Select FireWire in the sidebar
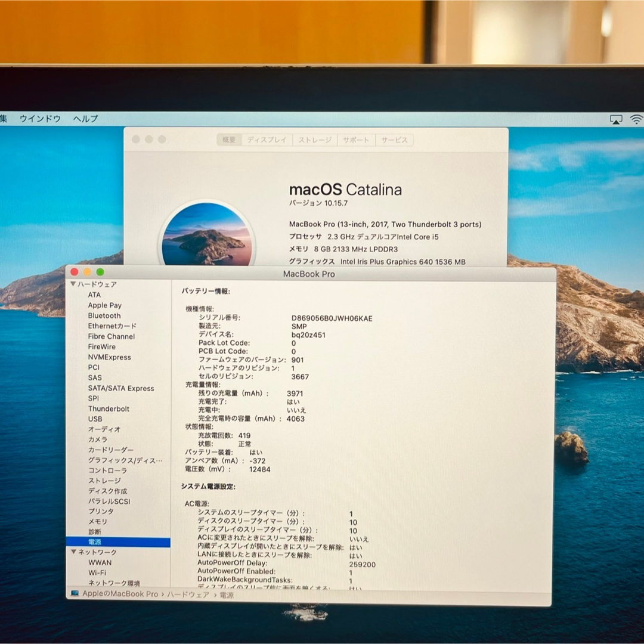 [x=102, y=346]
